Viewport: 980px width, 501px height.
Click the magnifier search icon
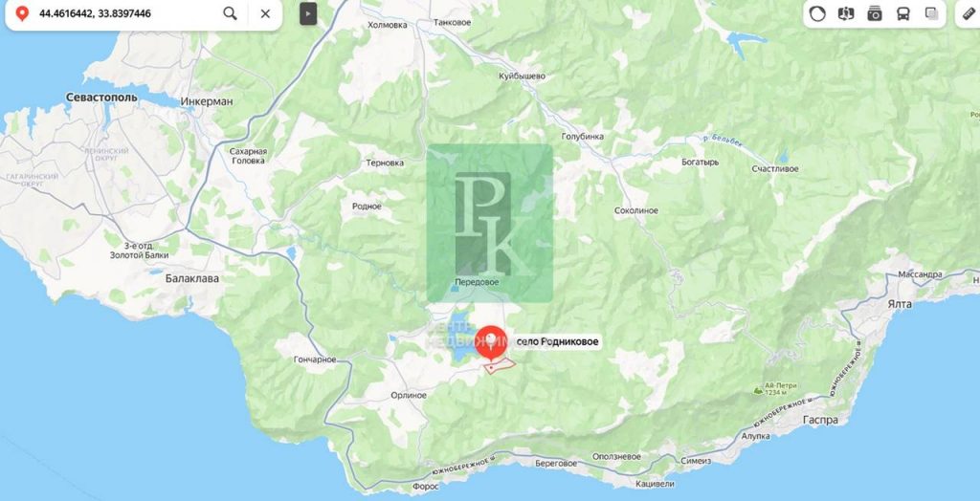[x=230, y=13]
